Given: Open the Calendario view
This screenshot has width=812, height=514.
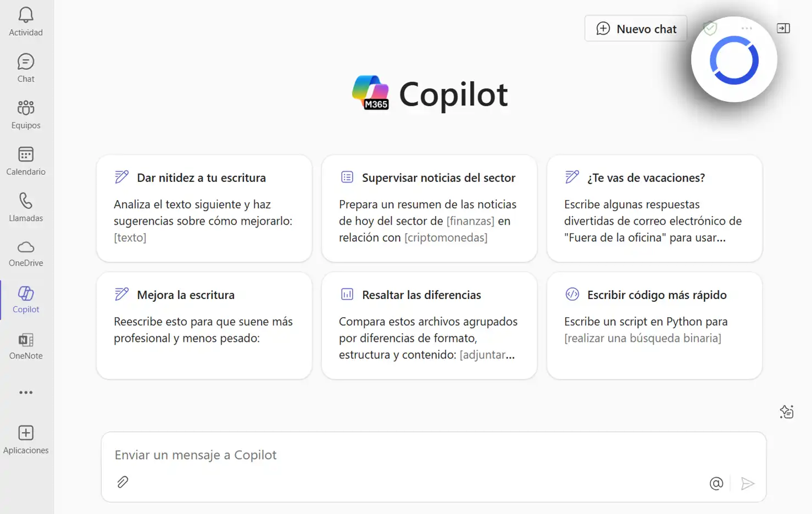Looking at the screenshot, I should tap(26, 161).
